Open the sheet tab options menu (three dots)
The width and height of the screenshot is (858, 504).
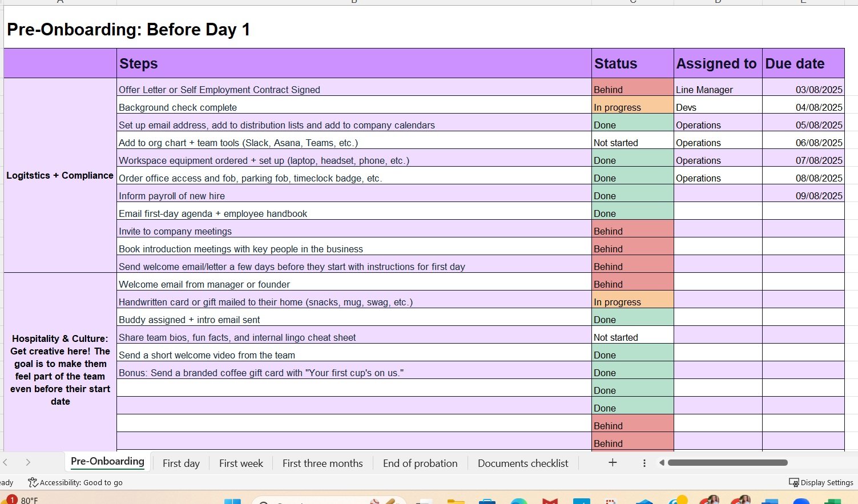(x=644, y=463)
